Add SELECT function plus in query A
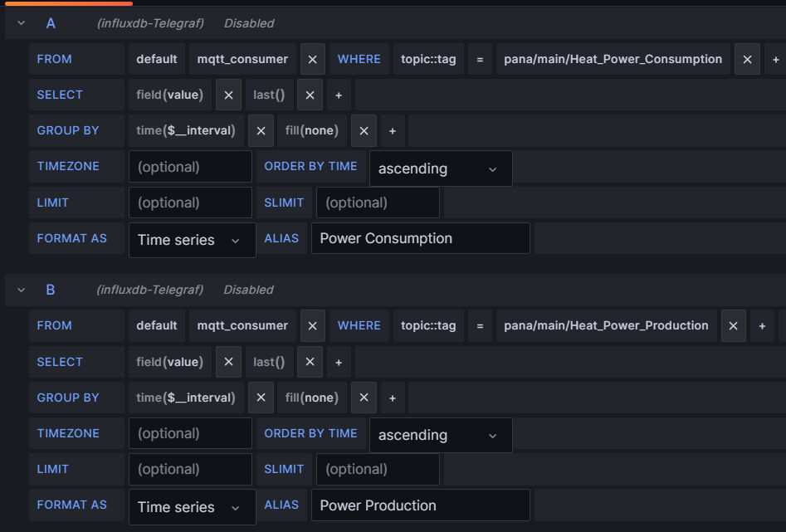 tap(339, 95)
